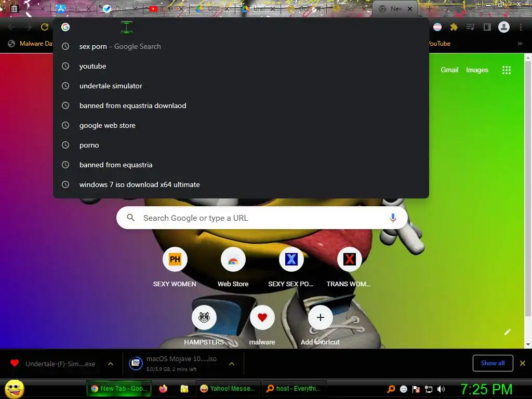Open the Google apps grid
This screenshot has height=399, width=532.
point(506,70)
